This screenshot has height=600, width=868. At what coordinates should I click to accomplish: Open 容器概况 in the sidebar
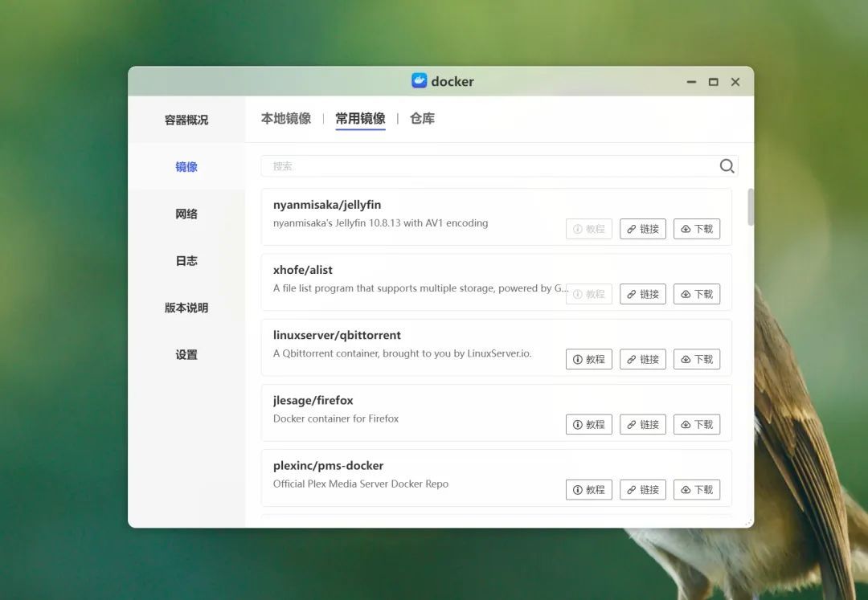coord(186,120)
